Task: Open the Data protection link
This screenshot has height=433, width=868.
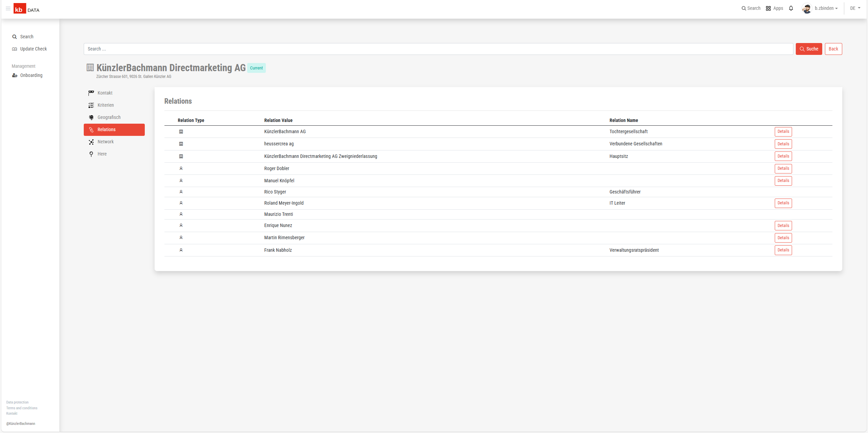Action: [x=17, y=403]
